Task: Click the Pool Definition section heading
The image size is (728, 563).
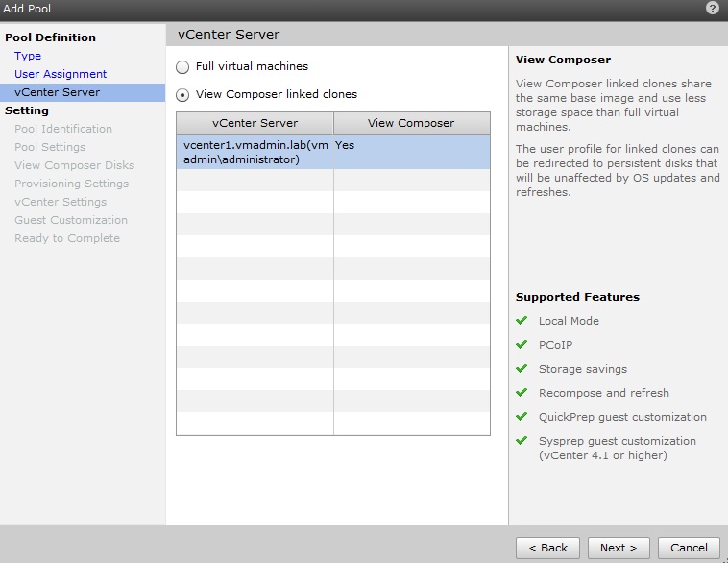Action: (50, 37)
